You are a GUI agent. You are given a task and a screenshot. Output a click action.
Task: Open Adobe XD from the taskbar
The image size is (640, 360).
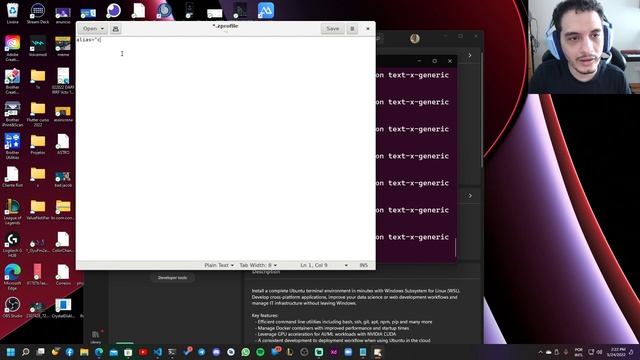click(x=333, y=352)
